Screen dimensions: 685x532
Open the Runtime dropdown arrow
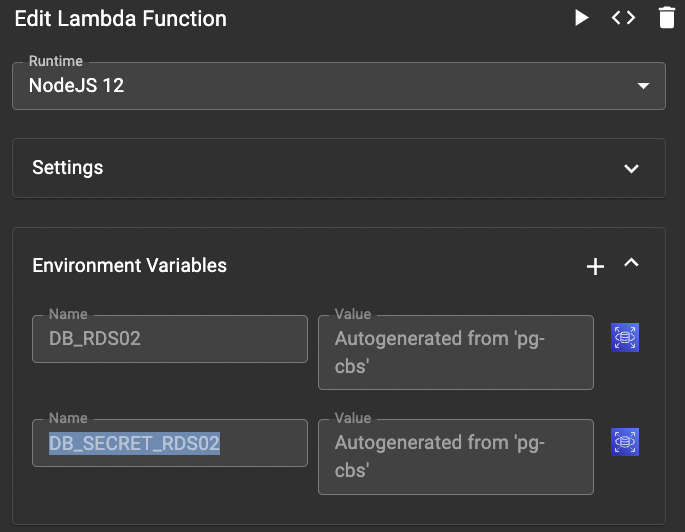pos(643,86)
